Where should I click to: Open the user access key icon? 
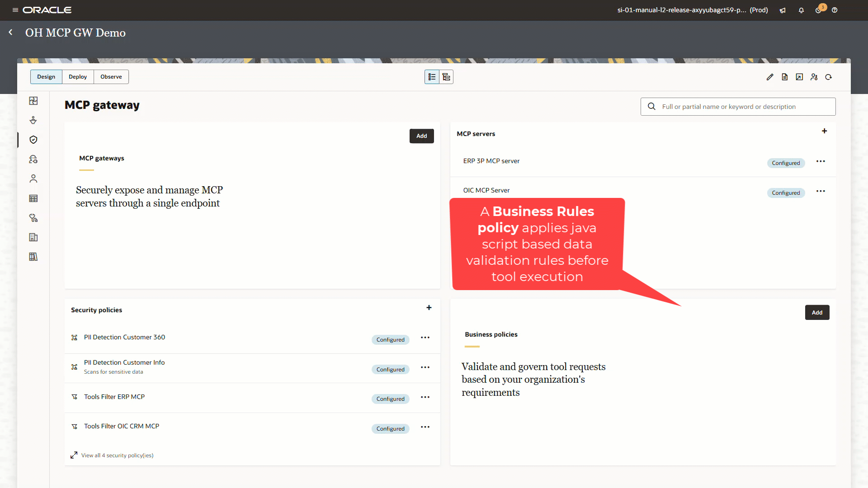pos(814,77)
